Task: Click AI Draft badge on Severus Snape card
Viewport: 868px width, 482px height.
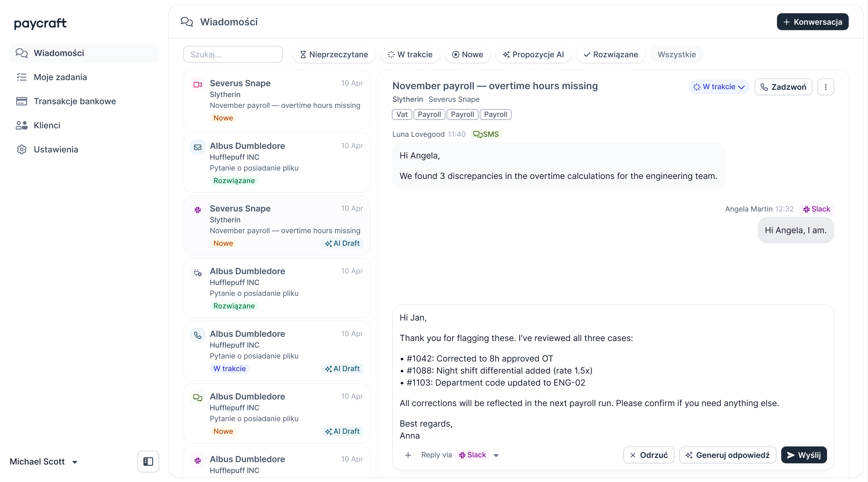Action: click(x=342, y=243)
